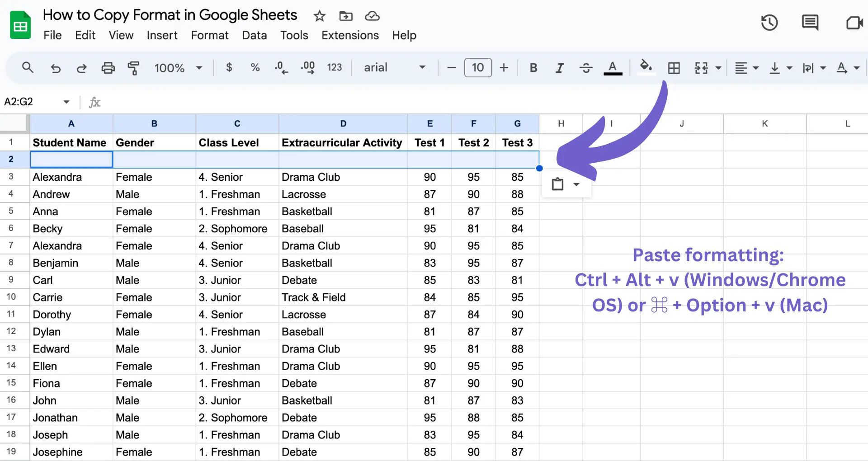Click the search menus magnifier icon
The image size is (868, 461).
click(x=28, y=68)
